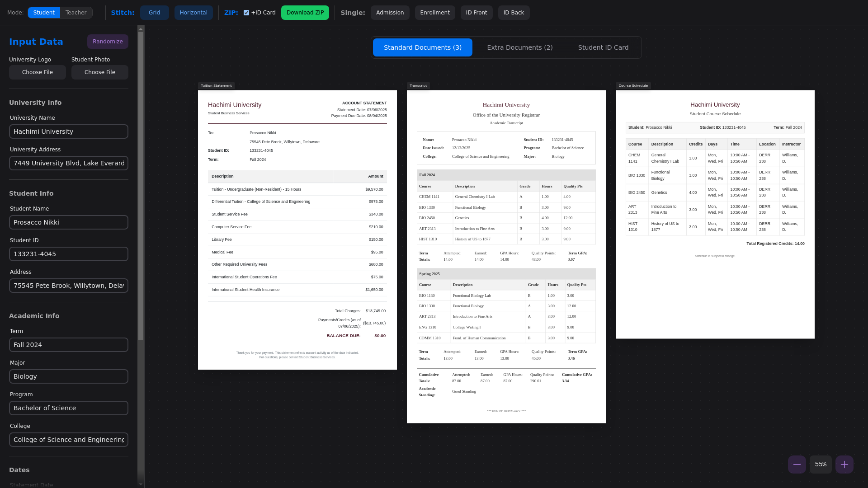
Task: Click the Randomize button
Action: click(x=108, y=42)
